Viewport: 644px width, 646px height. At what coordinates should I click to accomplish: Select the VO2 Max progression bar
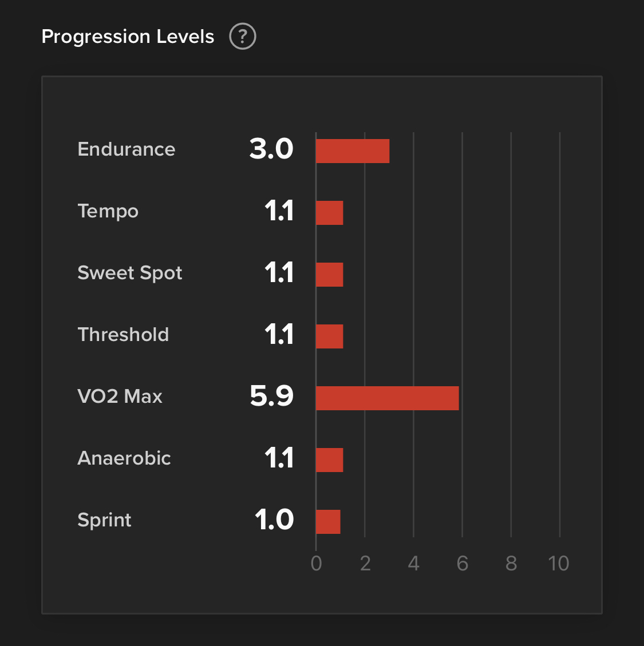click(x=388, y=398)
